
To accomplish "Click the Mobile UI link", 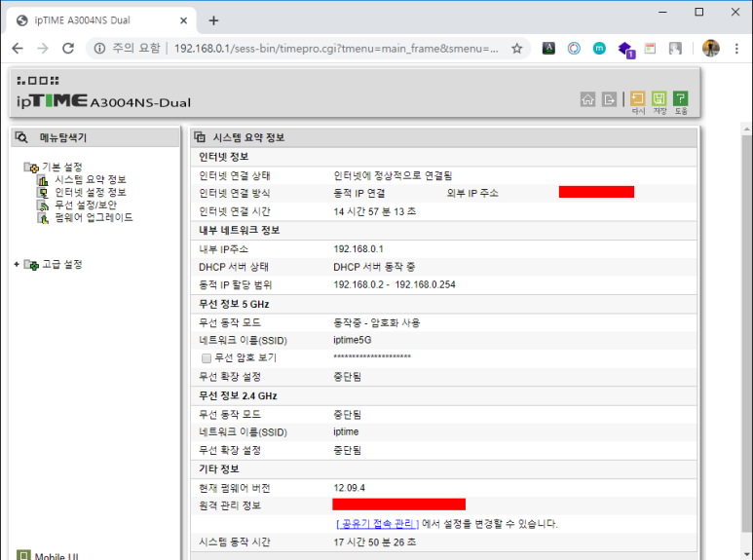I will point(56,556).
